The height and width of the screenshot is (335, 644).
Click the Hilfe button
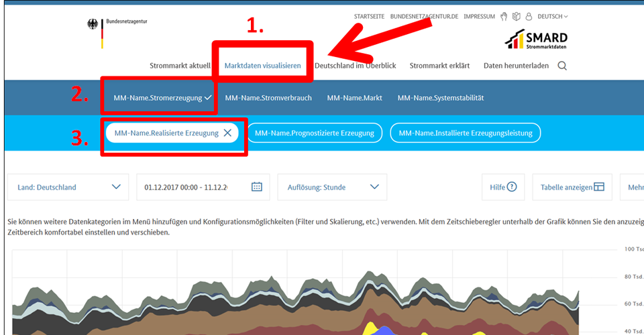coord(503,187)
